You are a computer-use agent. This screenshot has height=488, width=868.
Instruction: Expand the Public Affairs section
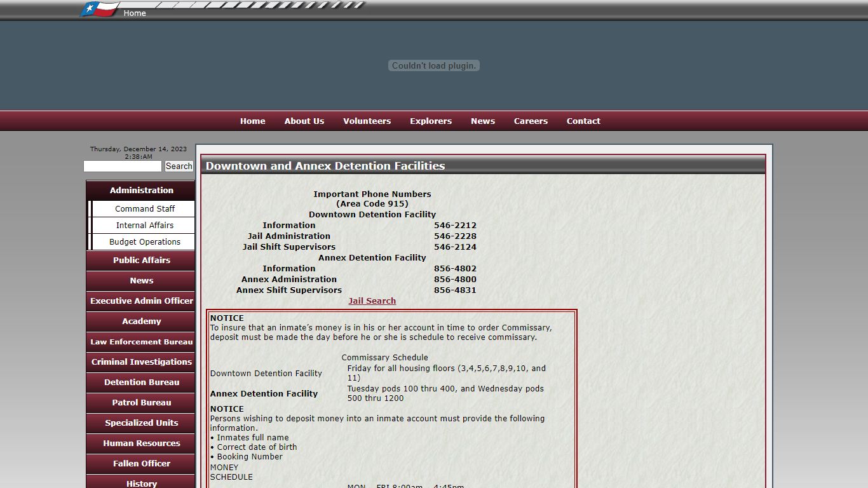click(x=141, y=261)
